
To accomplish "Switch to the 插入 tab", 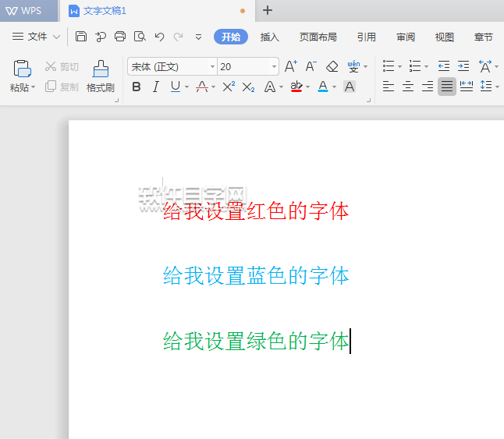I will coord(269,37).
